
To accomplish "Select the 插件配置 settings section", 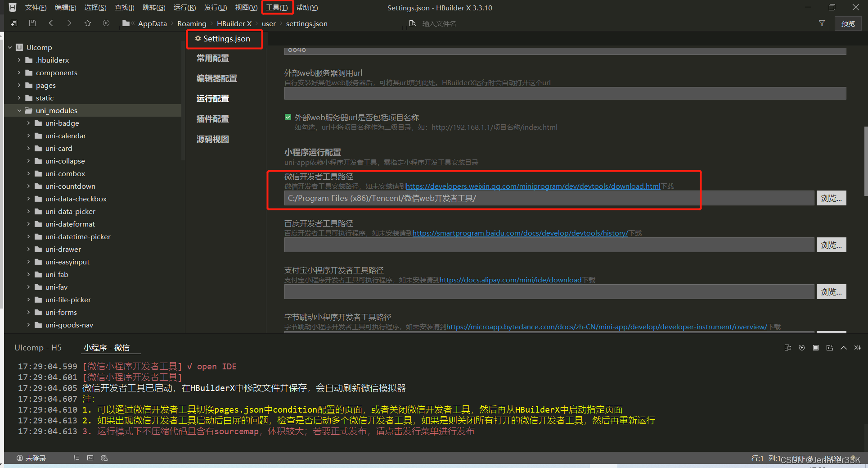I will coord(213,119).
